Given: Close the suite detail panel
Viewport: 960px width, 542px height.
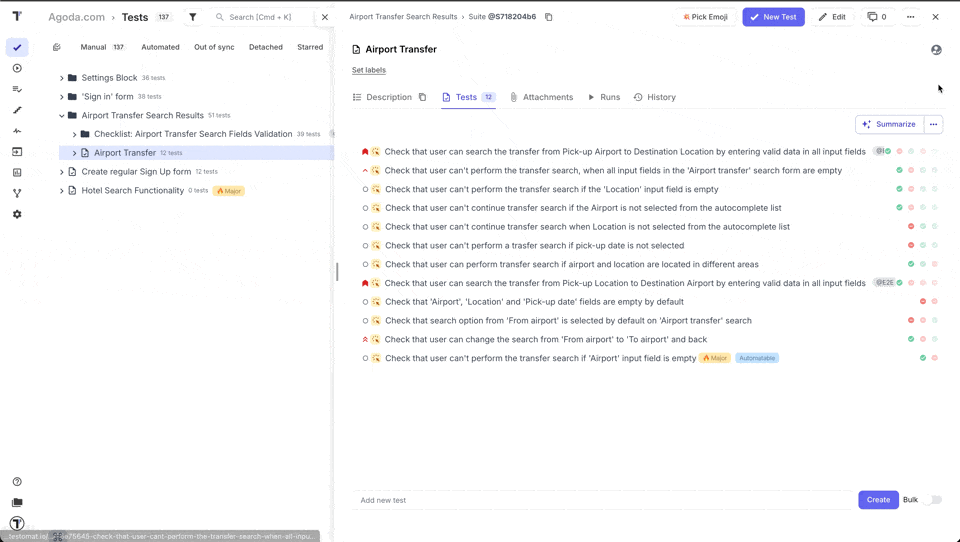Looking at the screenshot, I should pos(936,17).
